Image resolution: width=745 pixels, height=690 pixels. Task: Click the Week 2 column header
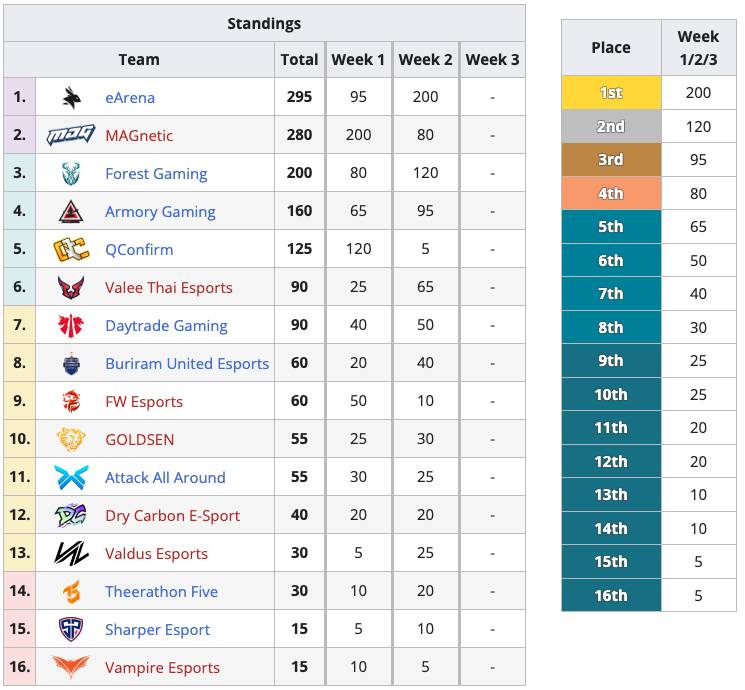[425, 59]
